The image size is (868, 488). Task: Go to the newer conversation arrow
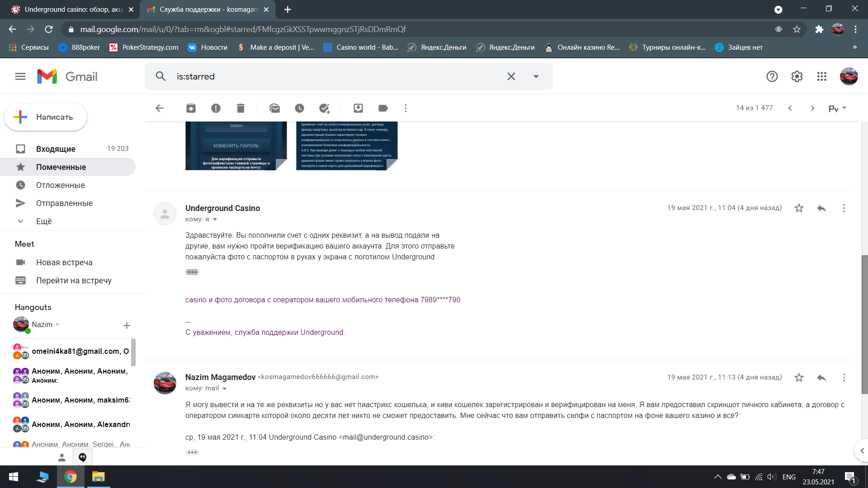point(790,108)
